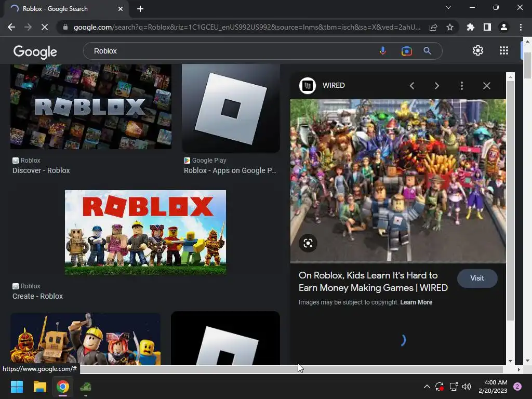
Task: Click the WIRED source name
Action: (334, 86)
